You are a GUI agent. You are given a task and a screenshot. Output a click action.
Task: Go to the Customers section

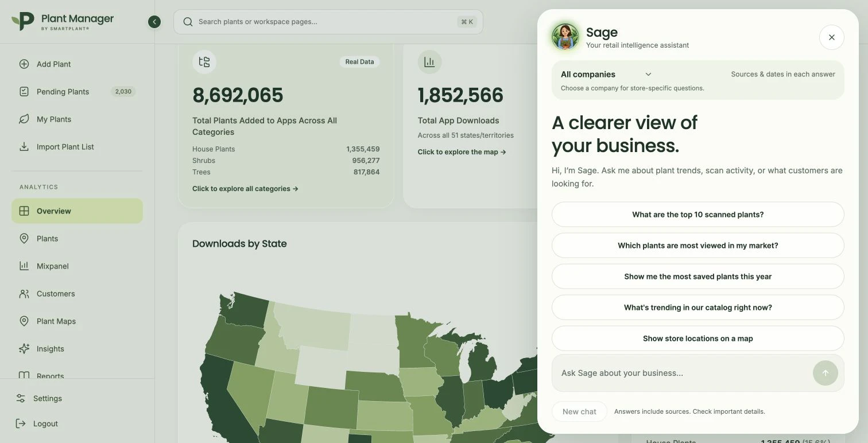coord(77,294)
